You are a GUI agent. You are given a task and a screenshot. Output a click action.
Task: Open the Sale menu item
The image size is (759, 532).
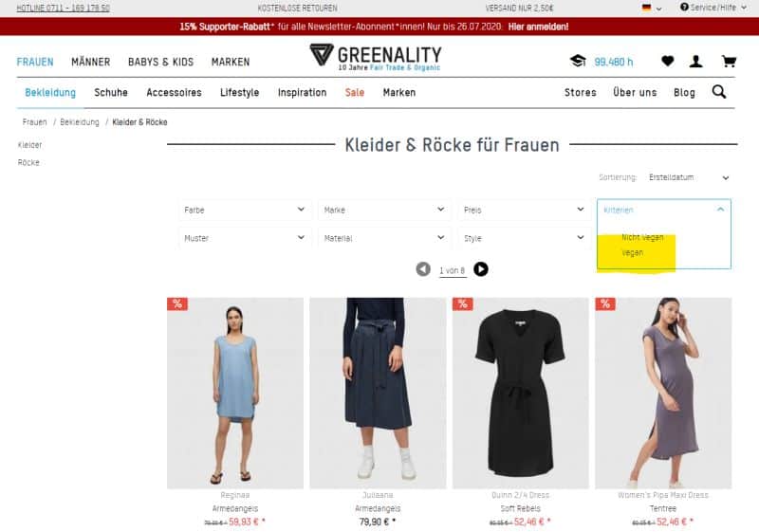tap(354, 92)
